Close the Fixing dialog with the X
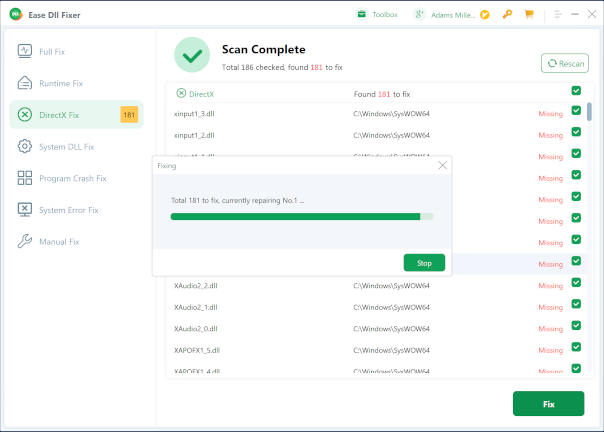 click(x=442, y=165)
